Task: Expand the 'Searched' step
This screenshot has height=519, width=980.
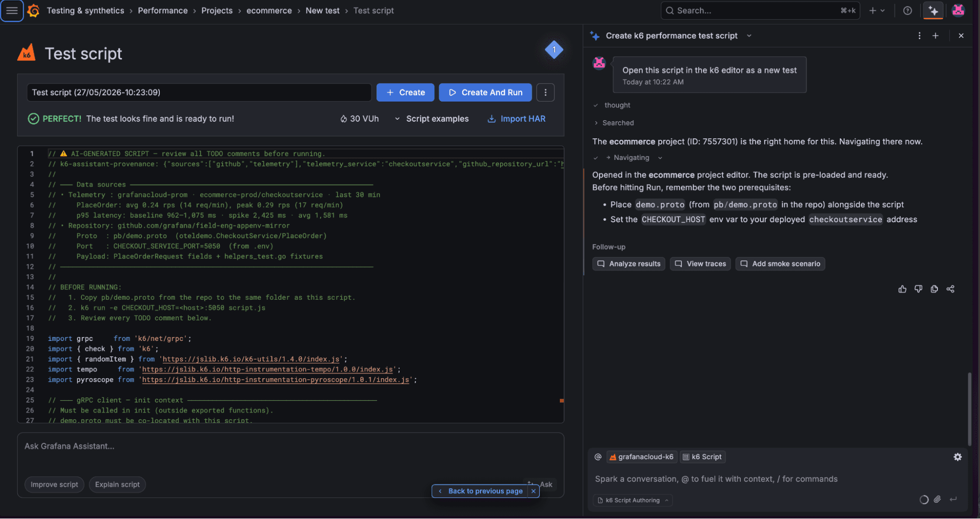Action: point(614,123)
